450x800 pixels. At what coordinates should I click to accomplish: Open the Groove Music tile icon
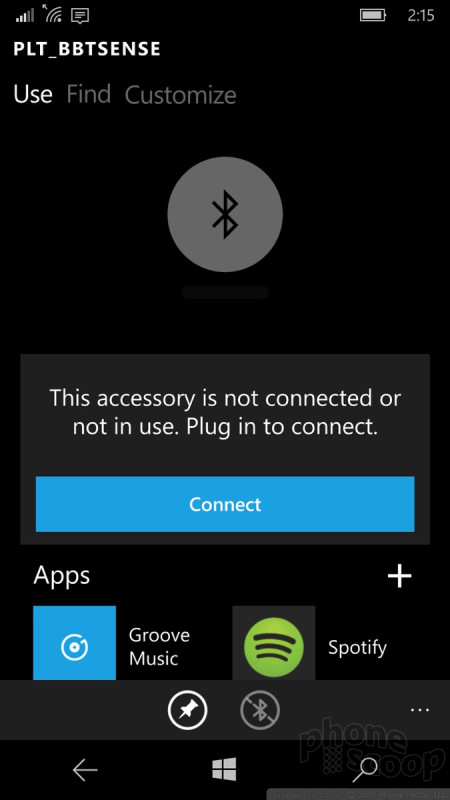coord(74,643)
